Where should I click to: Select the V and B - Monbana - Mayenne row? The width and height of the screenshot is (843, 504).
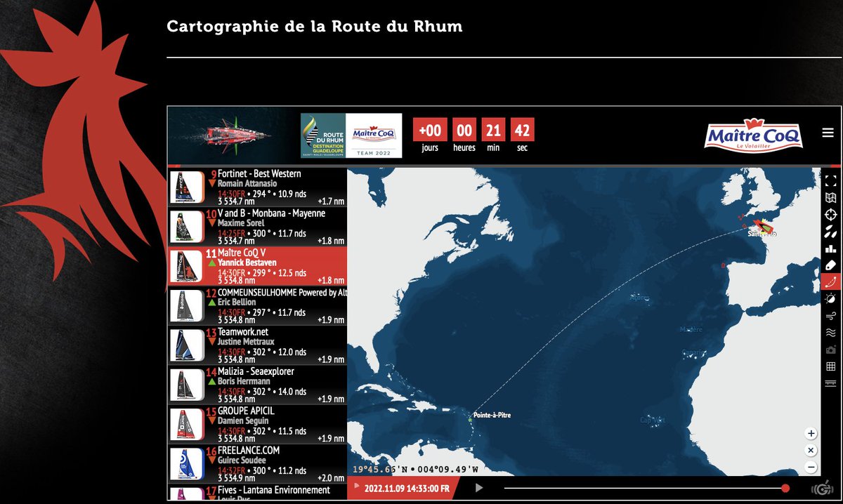coord(257,227)
